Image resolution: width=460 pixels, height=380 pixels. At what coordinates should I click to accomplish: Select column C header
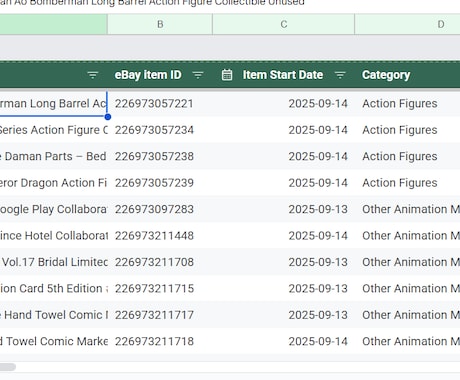coord(284,24)
